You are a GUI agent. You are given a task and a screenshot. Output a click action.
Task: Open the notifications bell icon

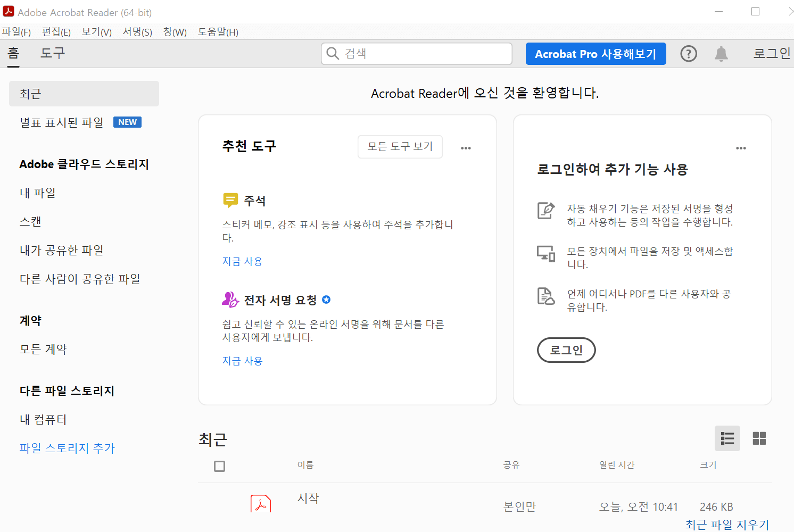[x=721, y=54]
